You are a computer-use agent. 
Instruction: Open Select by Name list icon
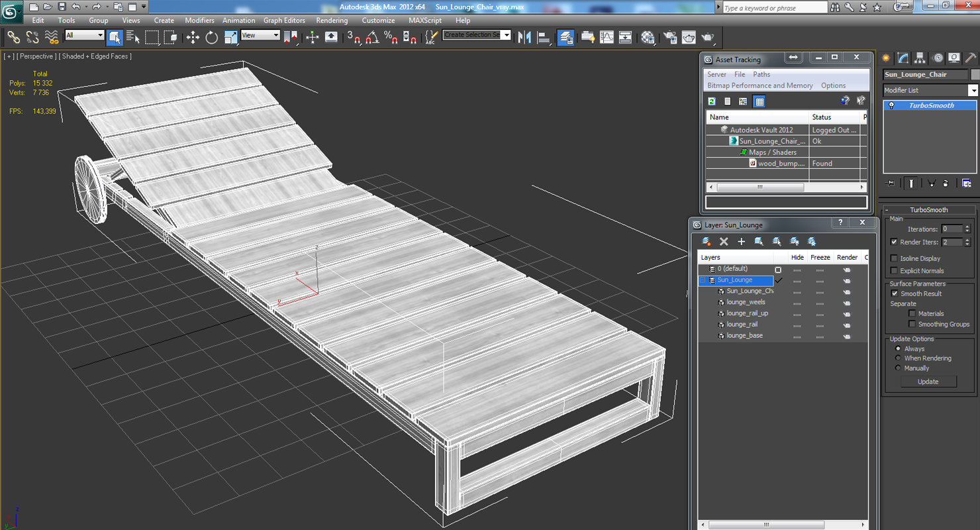click(133, 37)
